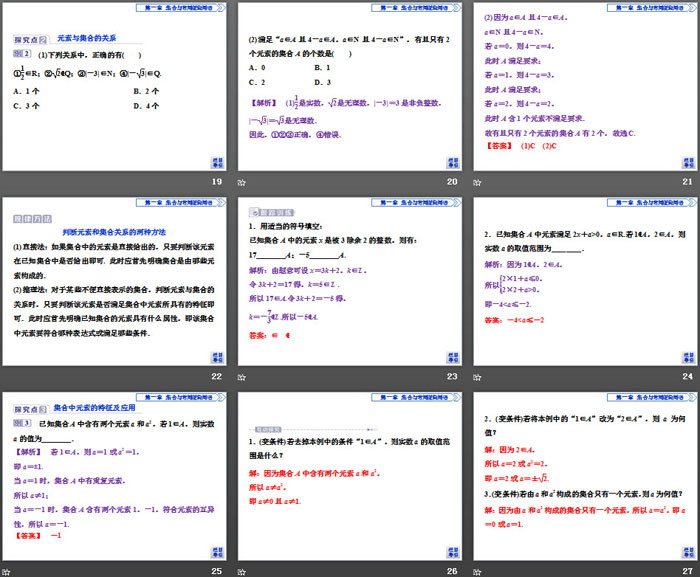The width and height of the screenshot is (700, 577).
Task: Select slide 22 thumbnail with two judging methods
Action: coord(114,281)
